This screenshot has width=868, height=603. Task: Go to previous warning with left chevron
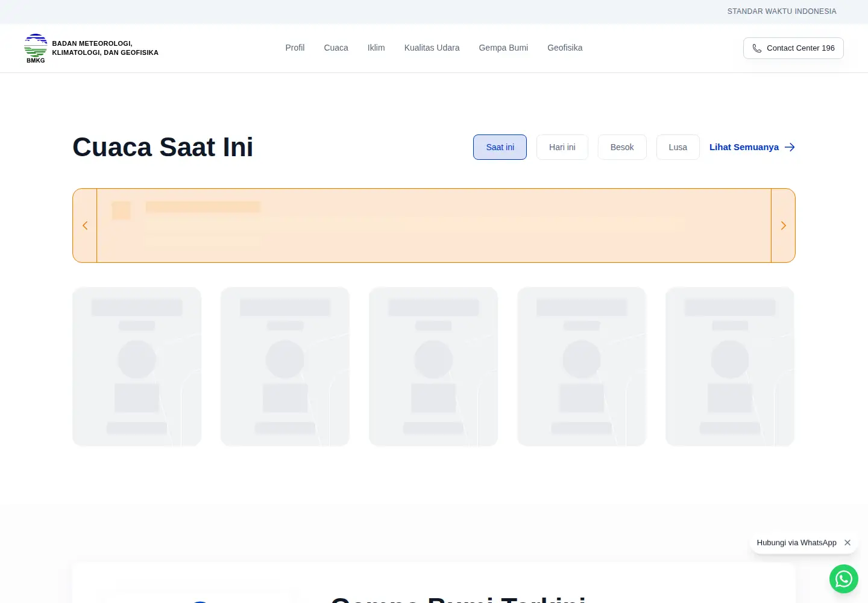[x=85, y=226]
